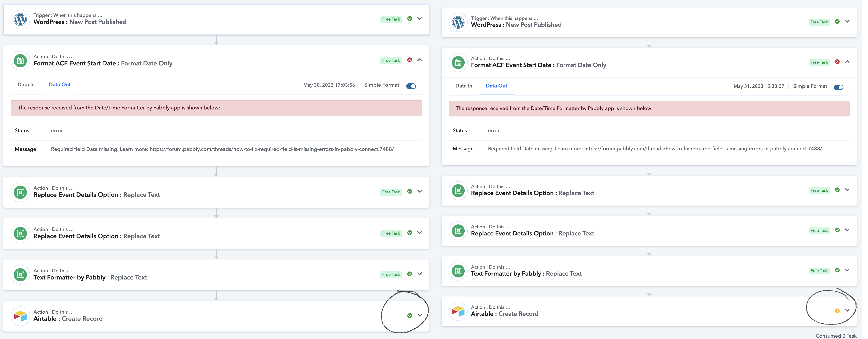Expand left first Replace Event Details Option step
868x339 pixels.
click(420, 192)
